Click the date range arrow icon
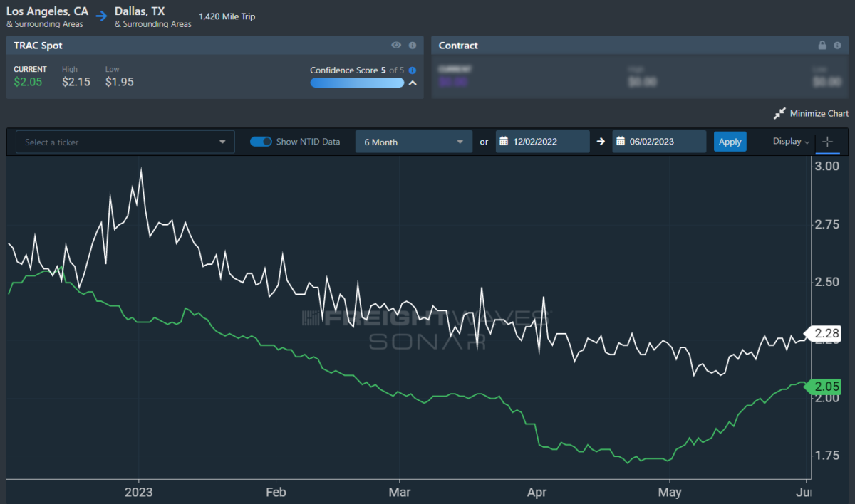Image resolution: width=855 pixels, height=504 pixels. [x=601, y=142]
